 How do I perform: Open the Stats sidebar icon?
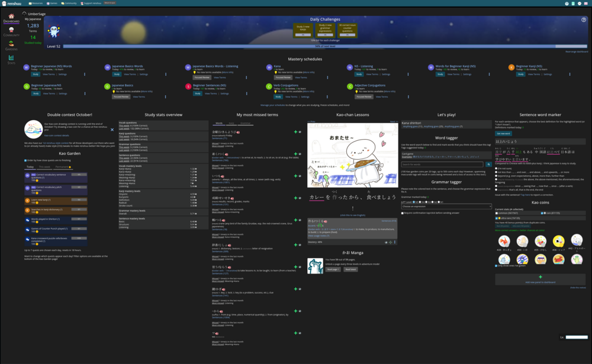tap(11, 59)
